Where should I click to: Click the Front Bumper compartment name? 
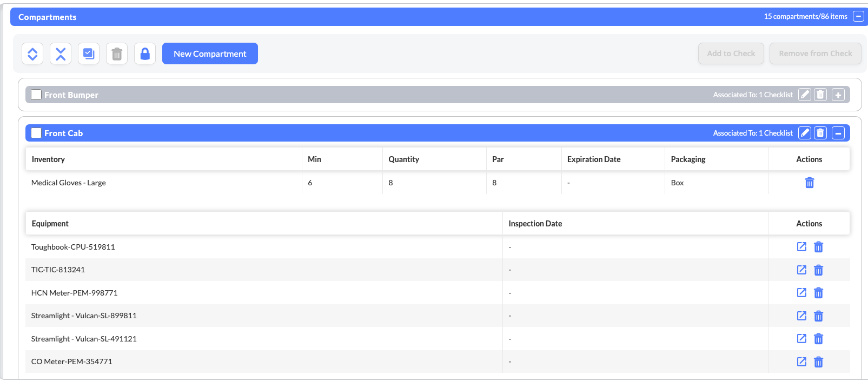(71, 95)
